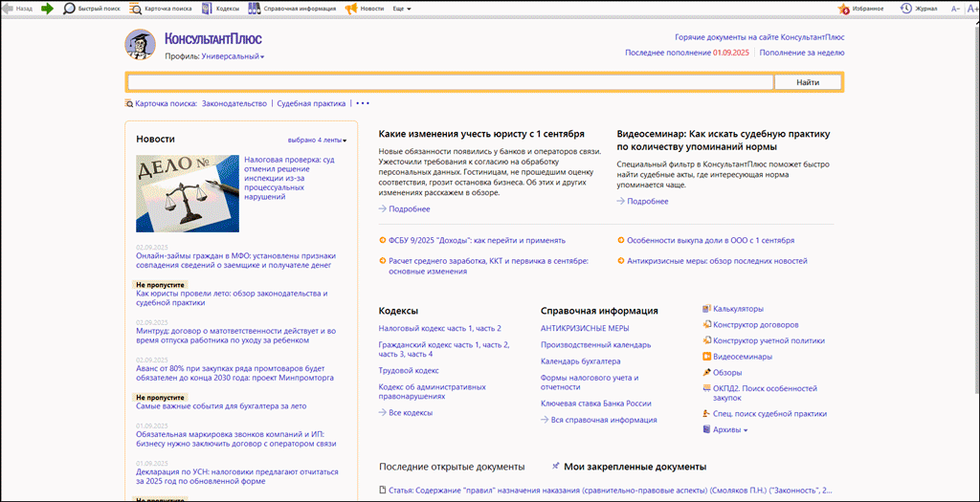Expand the three dots after Судебная практика
Image resolution: width=980 pixels, height=502 pixels.
tap(363, 103)
